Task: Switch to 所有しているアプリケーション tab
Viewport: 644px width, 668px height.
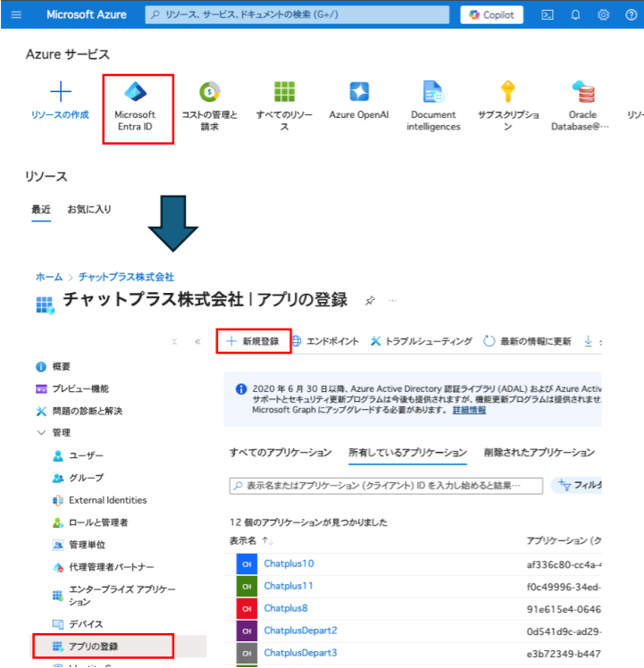Action: click(407, 453)
